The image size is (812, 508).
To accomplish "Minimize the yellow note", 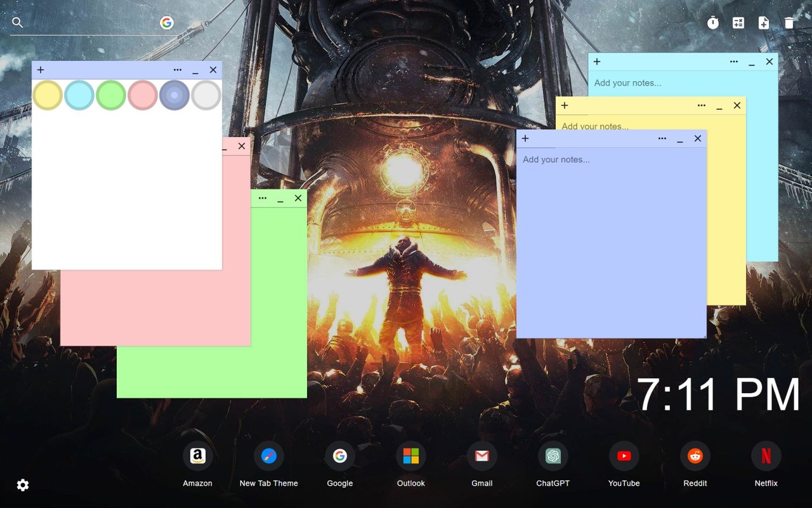I will point(719,107).
